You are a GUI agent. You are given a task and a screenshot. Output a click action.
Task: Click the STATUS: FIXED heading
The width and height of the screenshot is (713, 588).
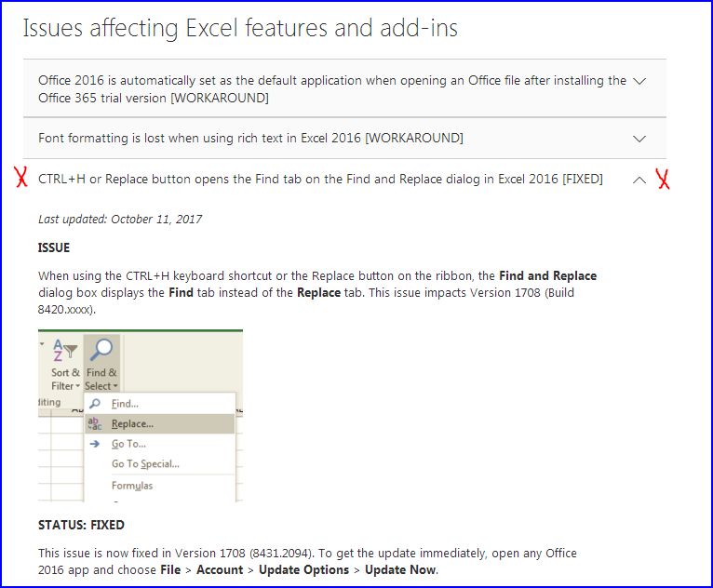81,526
